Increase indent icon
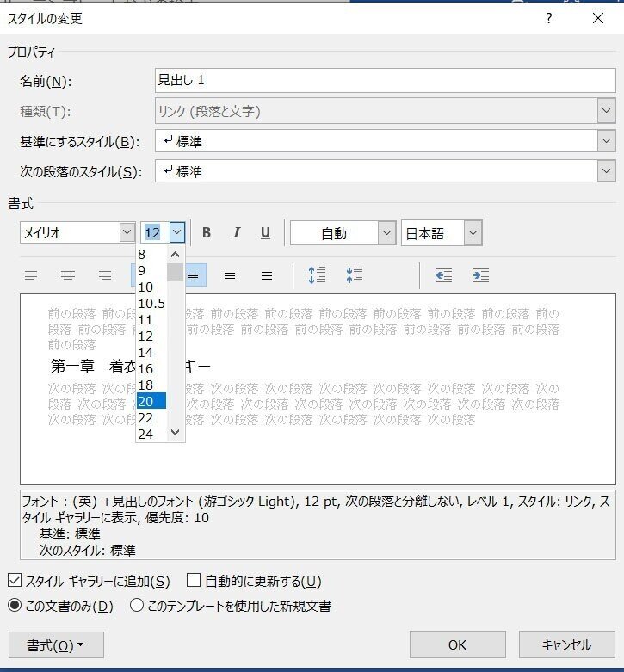 coord(481,275)
